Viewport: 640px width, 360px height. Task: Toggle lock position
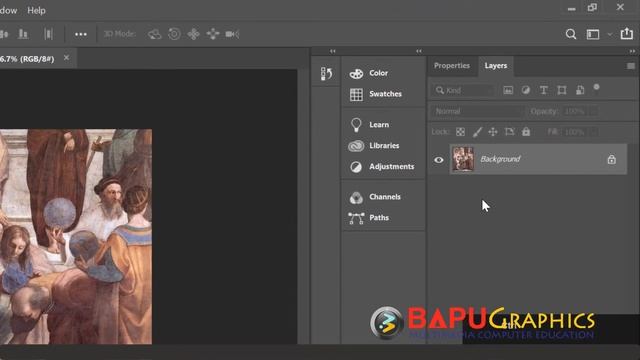[493, 132]
